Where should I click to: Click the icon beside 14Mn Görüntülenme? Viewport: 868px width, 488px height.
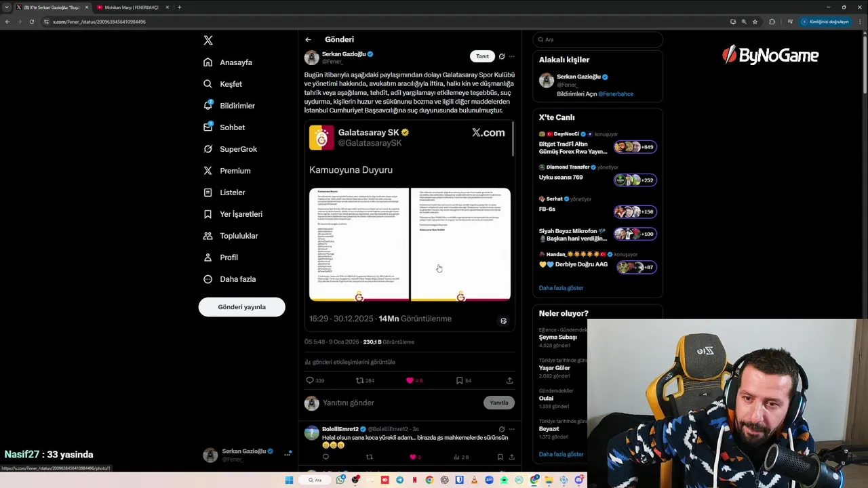[x=503, y=321]
